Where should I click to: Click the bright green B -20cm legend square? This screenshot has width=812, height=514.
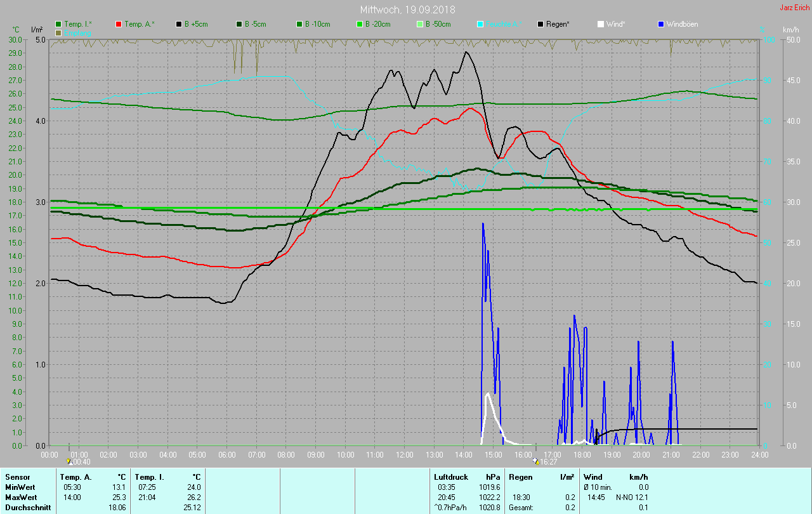point(360,24)
